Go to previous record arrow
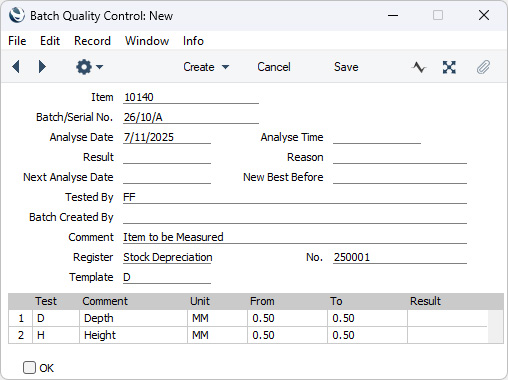This screenshot has height=380, width=508. point(16,67)
